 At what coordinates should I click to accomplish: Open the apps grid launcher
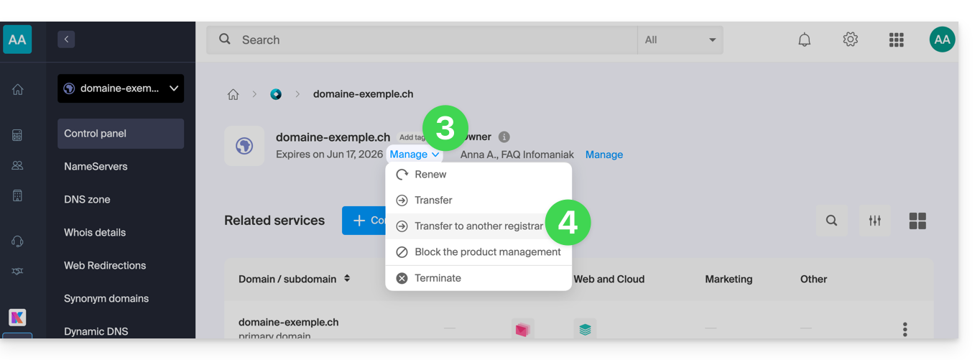[x=896, y=40]
